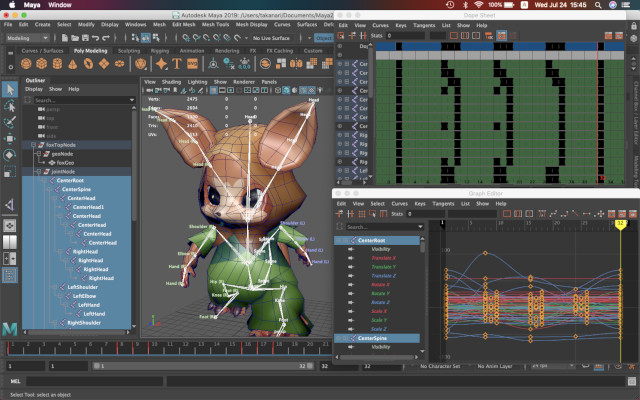The image size is (640, 400).
Task: Click the Graph Editor flat tangents icon
Action: tap(587, 213)
